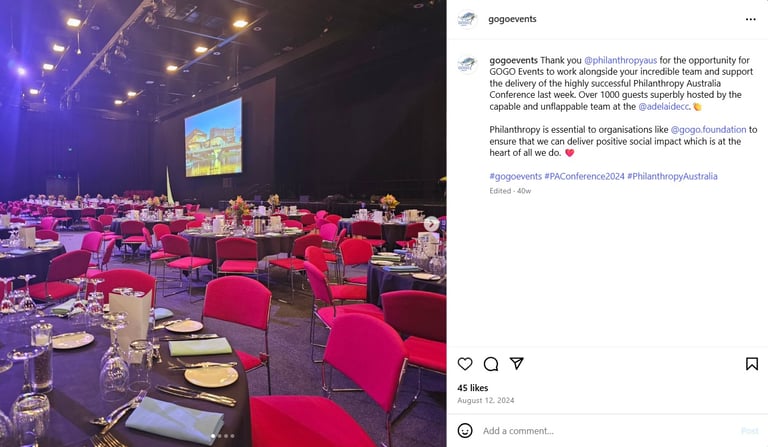
Task: Open the #PAConference2024 hashtag
Action: (x=584, y=176)
